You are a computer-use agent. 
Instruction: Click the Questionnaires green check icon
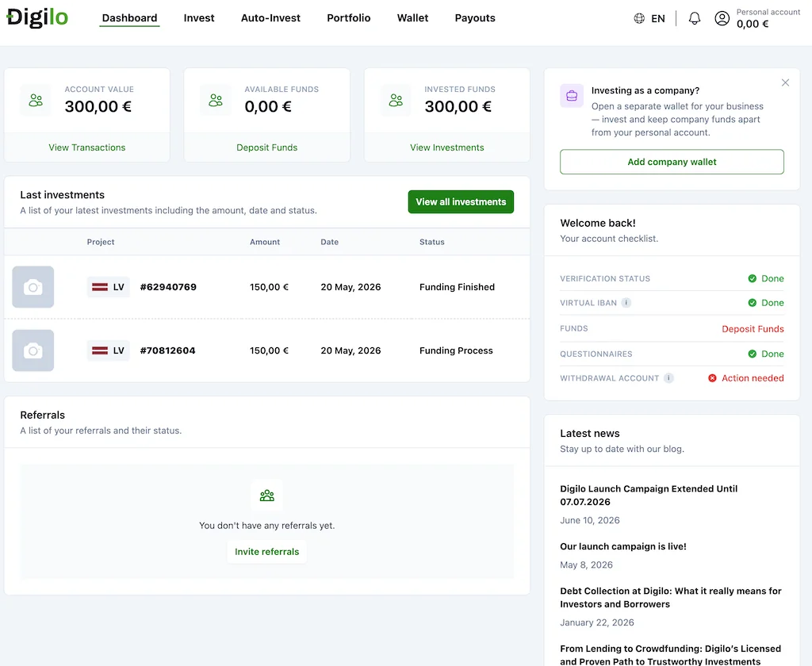(x=752, y=354)
